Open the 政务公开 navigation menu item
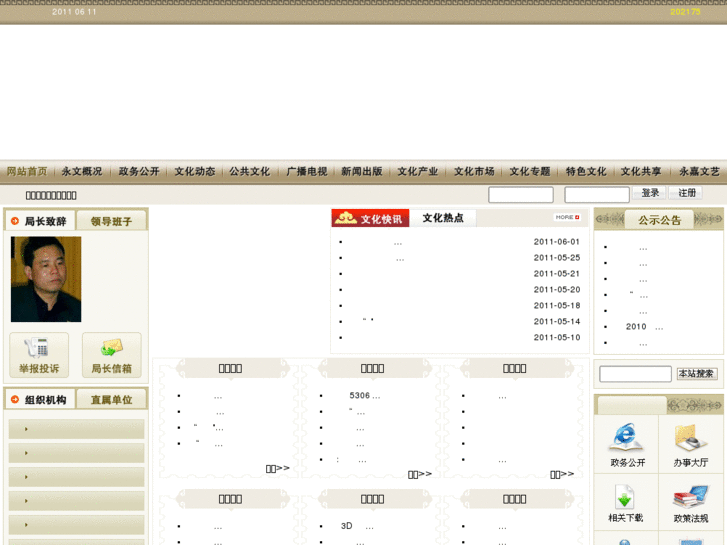727x545 pixels. [x=139, y=172]
